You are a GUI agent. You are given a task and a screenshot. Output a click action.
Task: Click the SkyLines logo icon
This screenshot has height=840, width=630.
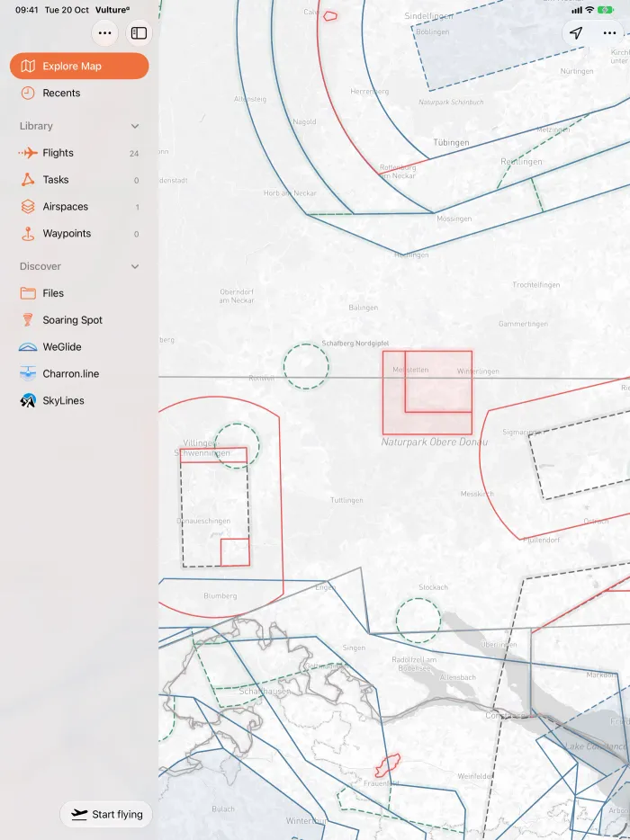pos(28,400)
